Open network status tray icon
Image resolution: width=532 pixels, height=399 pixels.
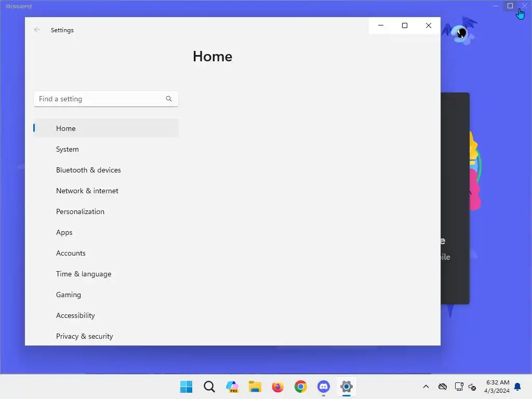[459, 387]
